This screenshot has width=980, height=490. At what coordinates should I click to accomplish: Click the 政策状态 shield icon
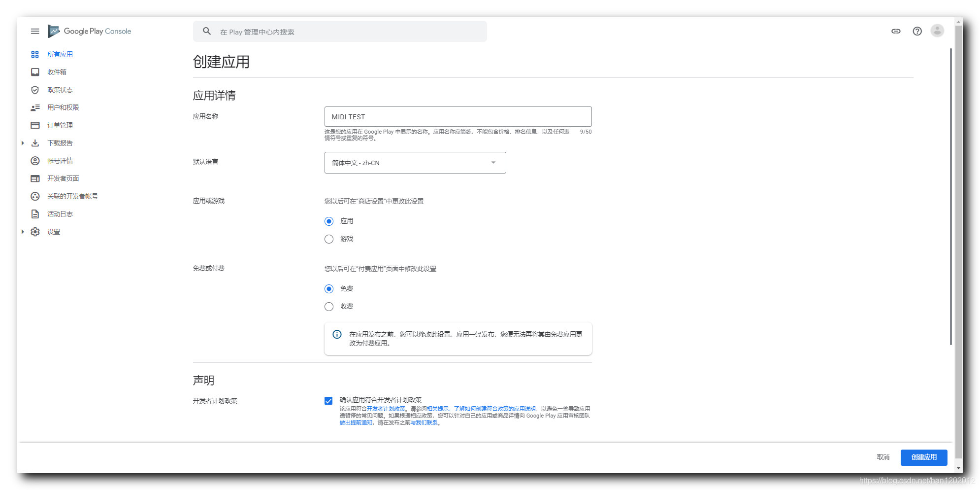35,90
